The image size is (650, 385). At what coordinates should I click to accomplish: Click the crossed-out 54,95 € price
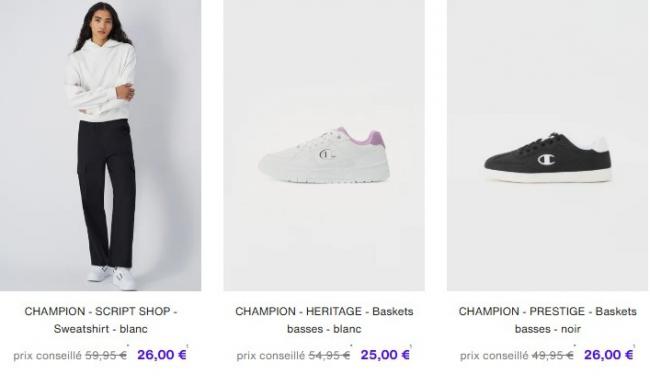(x=329, y=356)
